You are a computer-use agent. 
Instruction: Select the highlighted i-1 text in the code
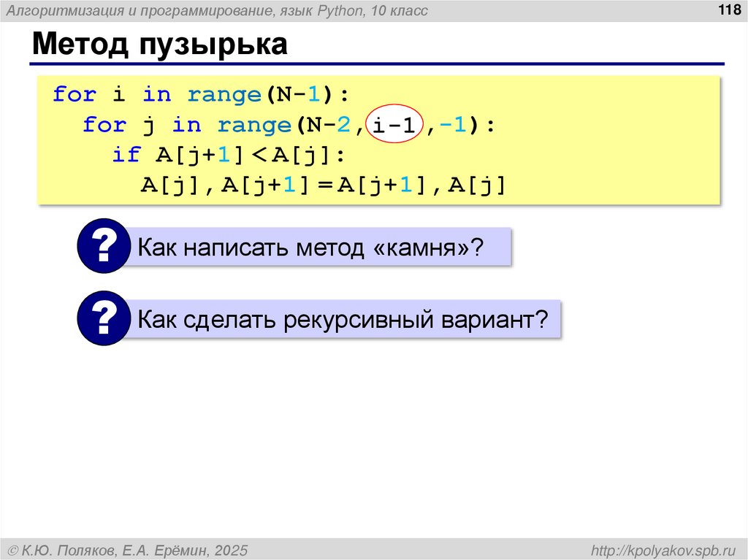(394, 124)
